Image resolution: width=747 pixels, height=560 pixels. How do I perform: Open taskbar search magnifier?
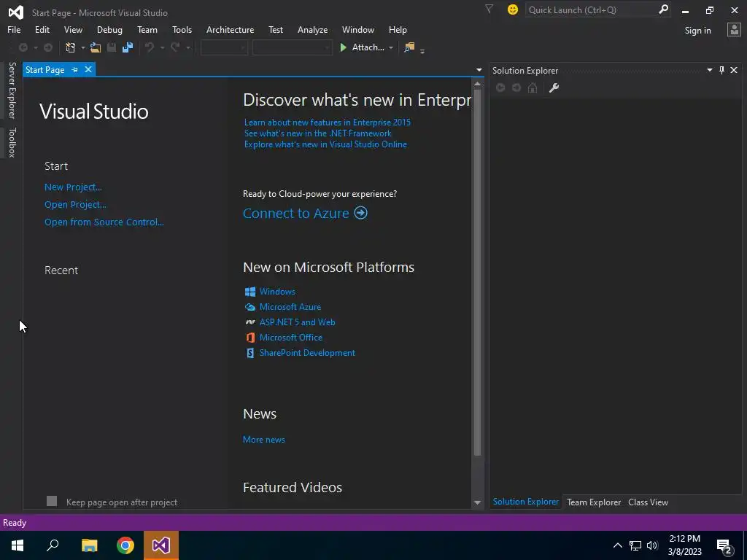coord(53,545)
